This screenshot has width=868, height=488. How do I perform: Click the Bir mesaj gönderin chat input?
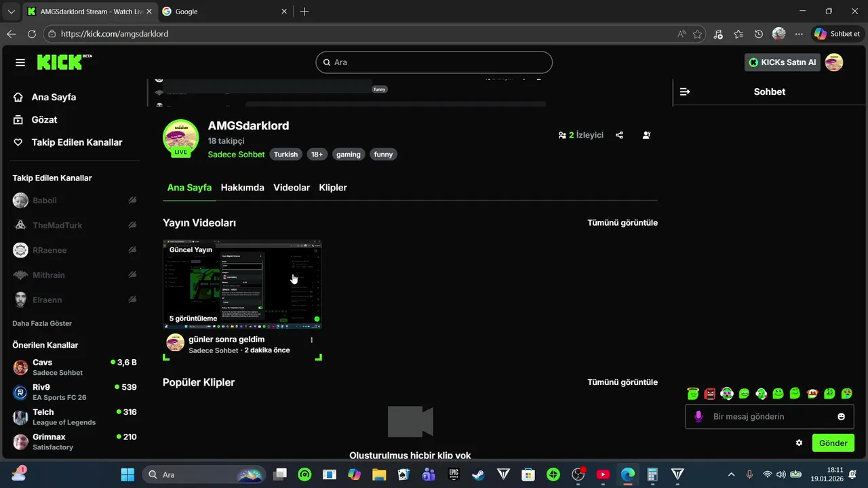(x=770, y=417)
